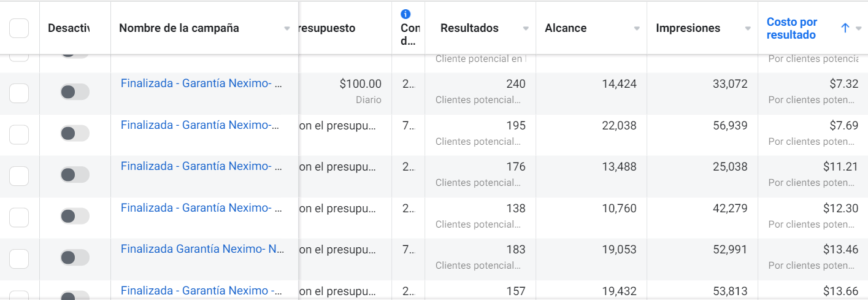This screenshot has height=300, width=868.
Task: Open the campaign link with $100.00 daily budget
Action: tap(201, 83)
